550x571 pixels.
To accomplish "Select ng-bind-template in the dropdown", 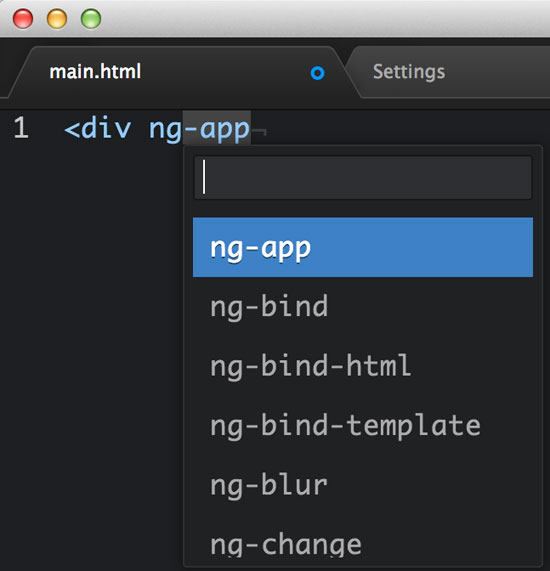I will 363,425.
